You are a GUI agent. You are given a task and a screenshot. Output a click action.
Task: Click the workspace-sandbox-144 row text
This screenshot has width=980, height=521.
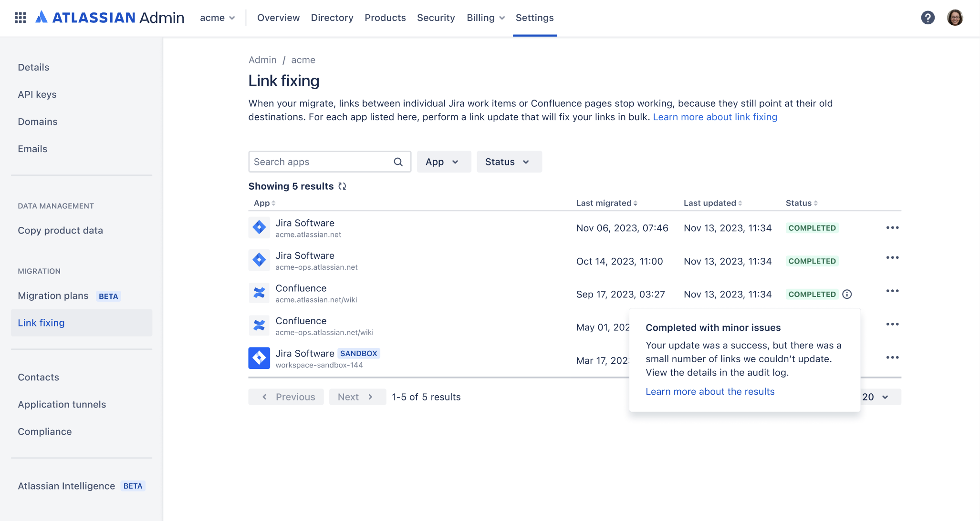pos(319,365)
